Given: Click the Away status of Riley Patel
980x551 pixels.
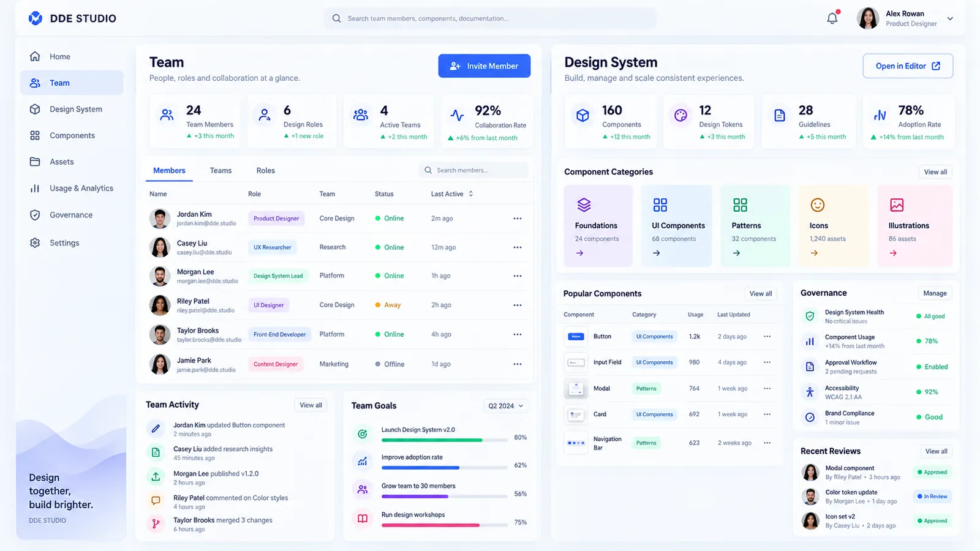Looking at the screenshot, I should point(388,305).
